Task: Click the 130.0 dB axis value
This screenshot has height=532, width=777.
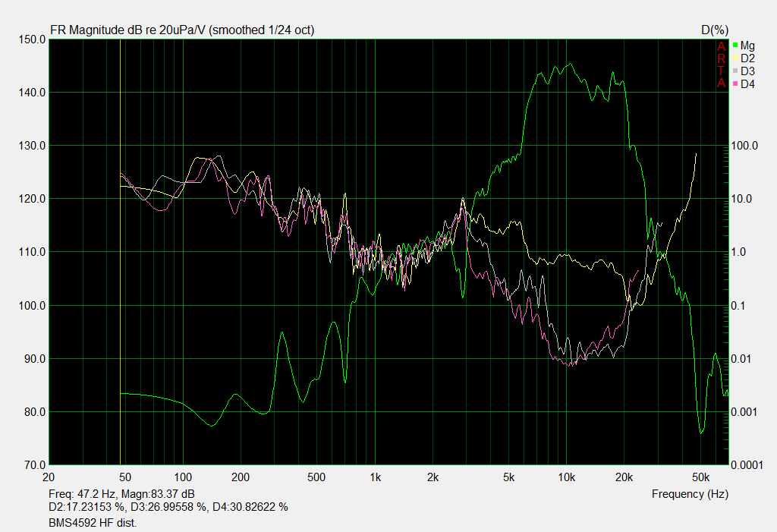Action: (x=32, y=146)
